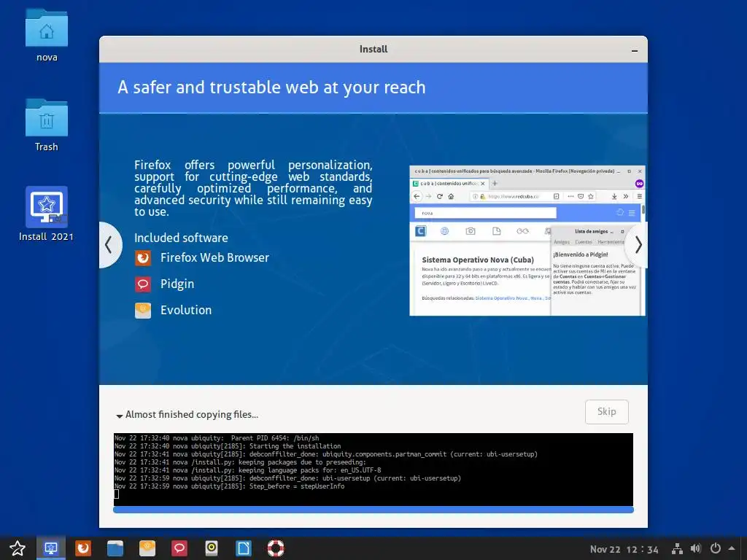The image size is (747, 560).
Task: Click log line 'Parent PID 6454: /bin/sh'
Action: [x=275, y=438]
